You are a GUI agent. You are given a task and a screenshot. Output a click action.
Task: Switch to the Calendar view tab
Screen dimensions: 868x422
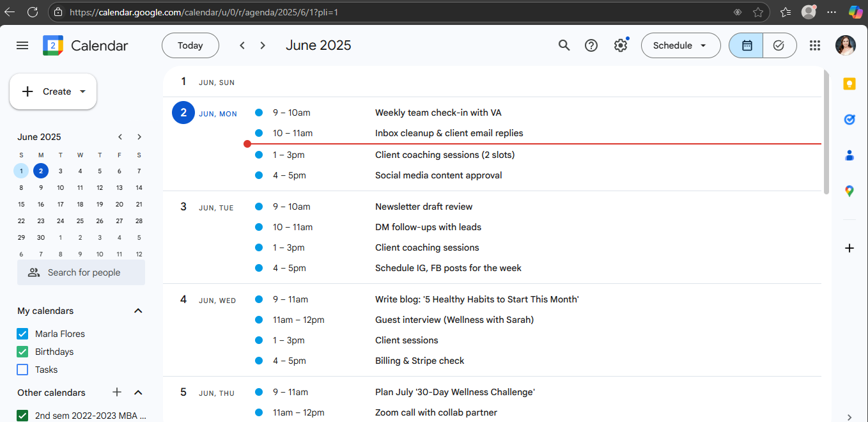click(746, 45)
